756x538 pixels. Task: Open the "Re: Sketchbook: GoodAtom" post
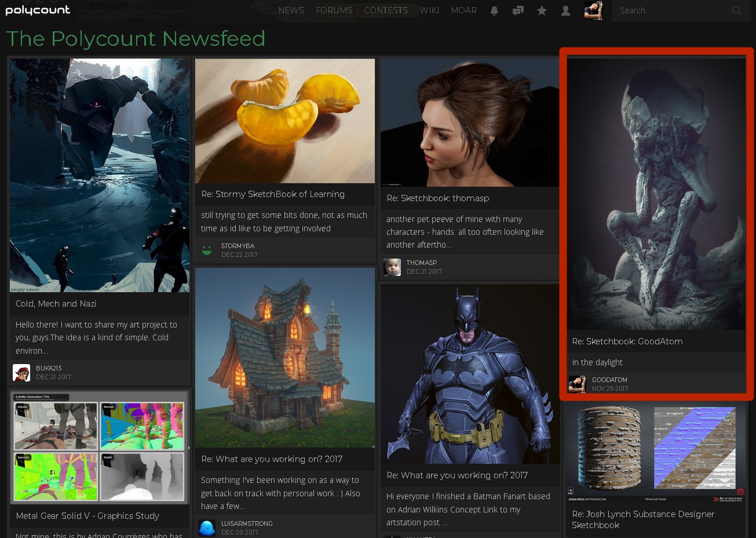[627, 341]
